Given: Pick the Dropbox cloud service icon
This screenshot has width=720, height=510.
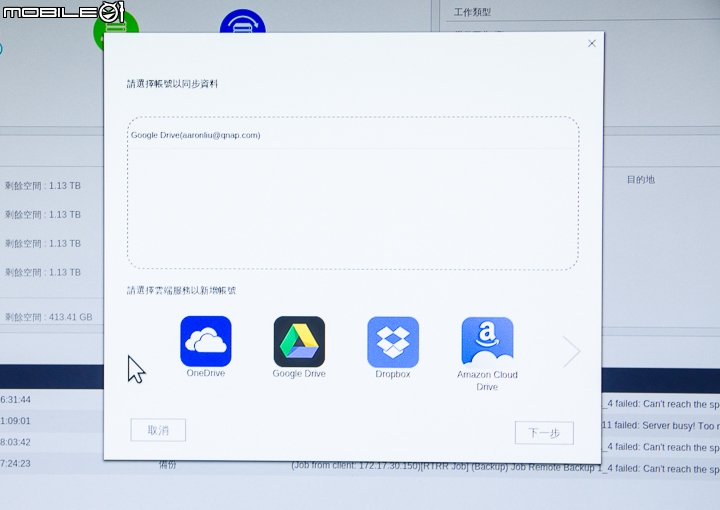Looking at the screenshot, I should [x=393, y=342].
